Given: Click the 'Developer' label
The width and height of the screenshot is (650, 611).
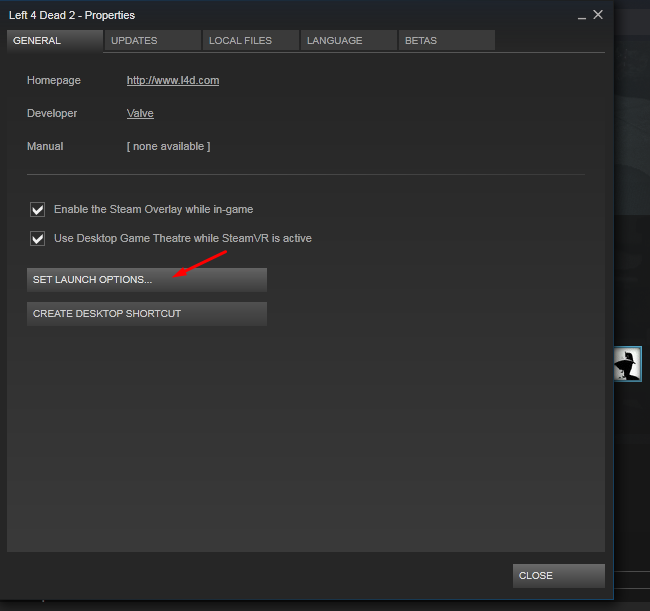Looking at the screenshot, I should (52, 113).
